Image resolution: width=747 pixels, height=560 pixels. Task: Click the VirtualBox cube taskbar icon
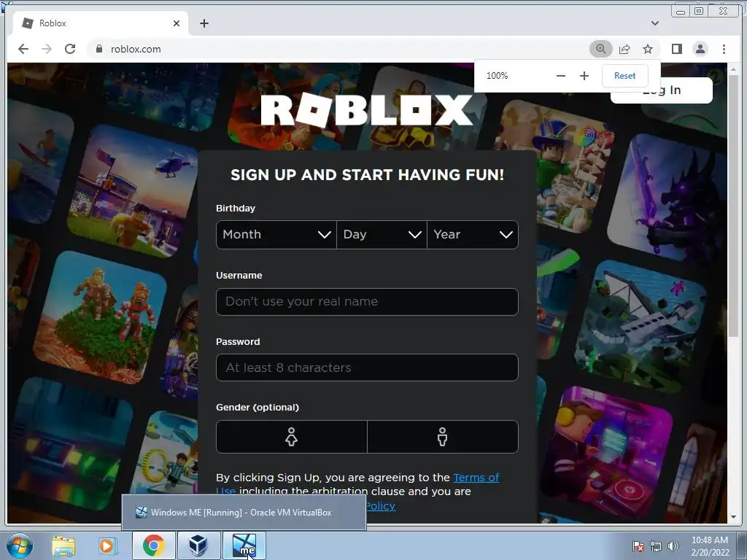(198, 545)
